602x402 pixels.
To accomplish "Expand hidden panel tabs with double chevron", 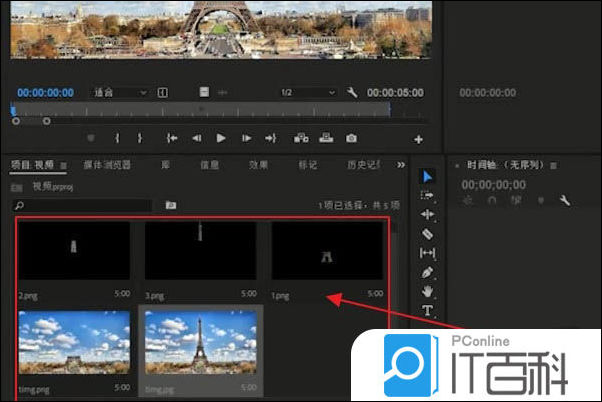I will [401, 165].
